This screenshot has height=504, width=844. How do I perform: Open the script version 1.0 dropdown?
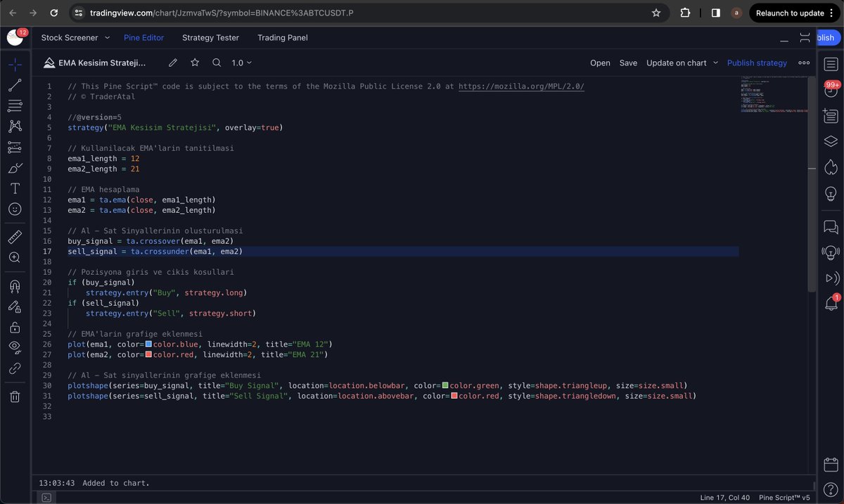[x=241, y=63]
